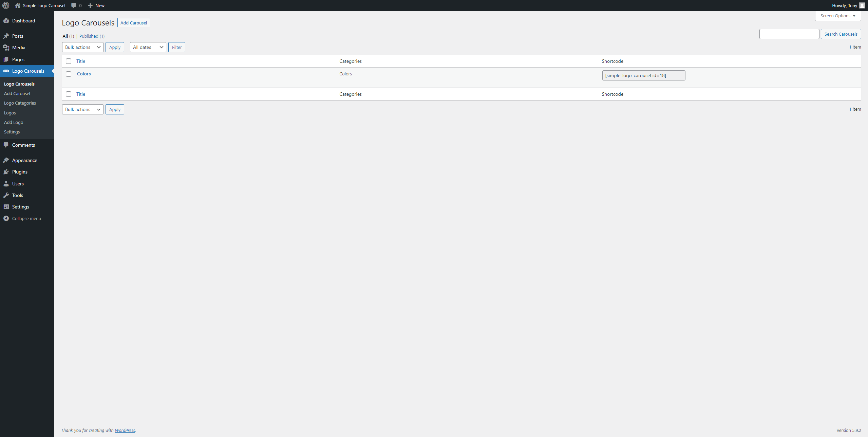868x437 pixels.
Task: Click the top Apply button
Action: click(x=115, y=47)
